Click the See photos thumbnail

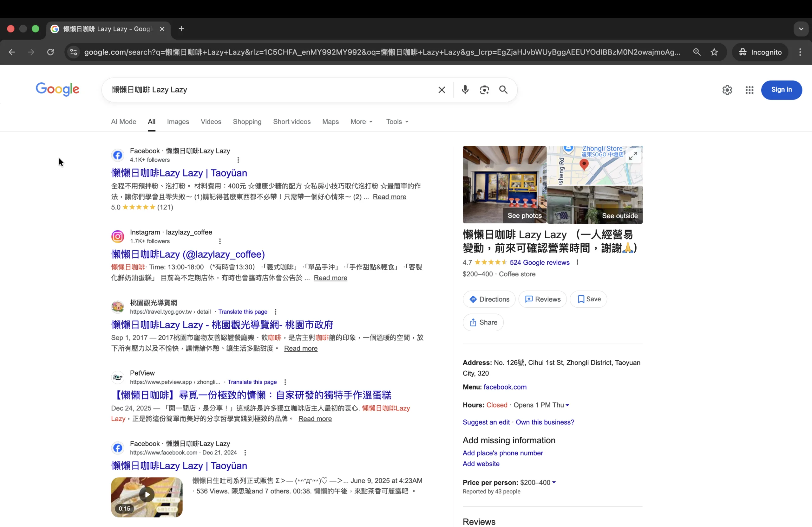pyautogui.click(x=505, y=185)
